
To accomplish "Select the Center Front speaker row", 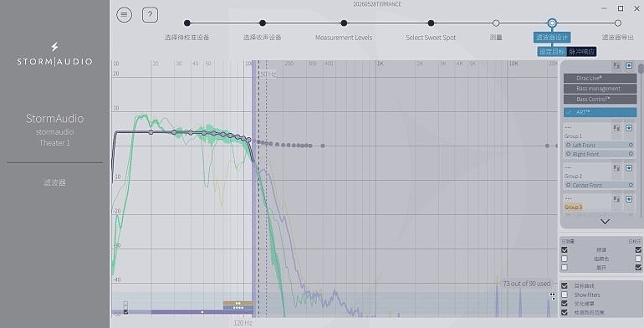I will point(600,186).
